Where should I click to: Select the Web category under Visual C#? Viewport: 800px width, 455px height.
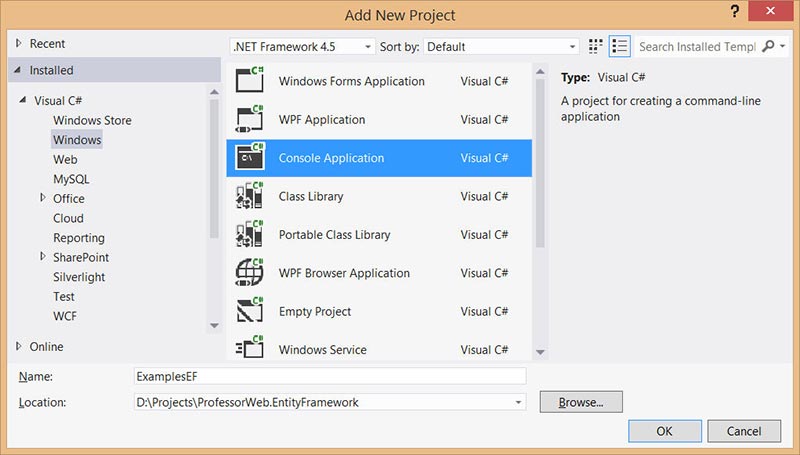[x=65, y=160]
